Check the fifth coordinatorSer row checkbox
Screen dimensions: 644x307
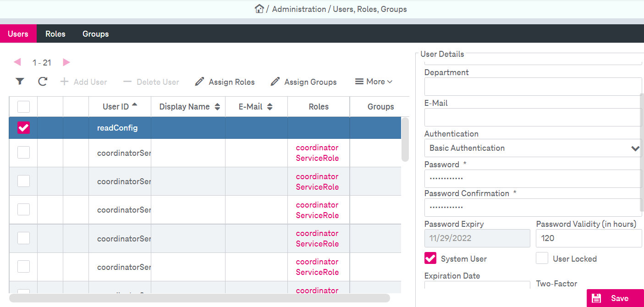pos(23,266)
